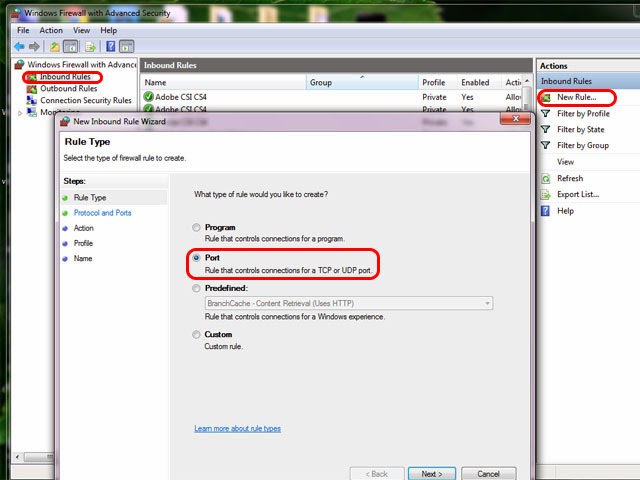
Task: Select Inbound Rules in console tree
Action: tap(65, 77)
